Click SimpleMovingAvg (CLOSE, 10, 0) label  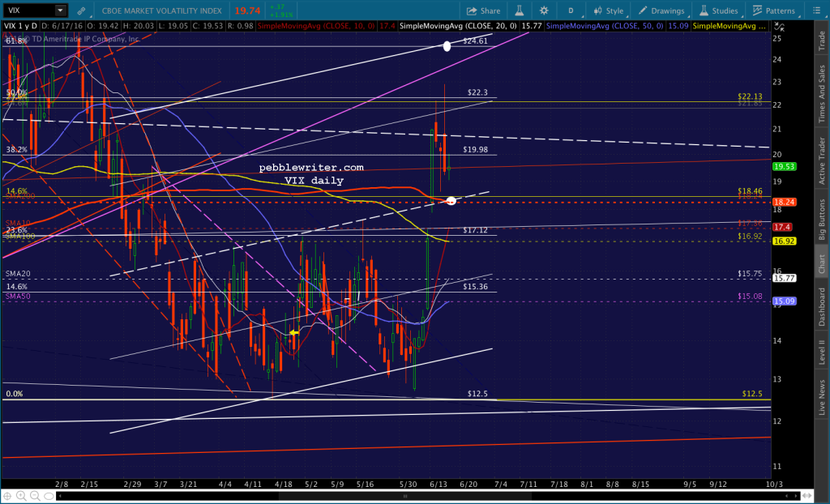316,25
